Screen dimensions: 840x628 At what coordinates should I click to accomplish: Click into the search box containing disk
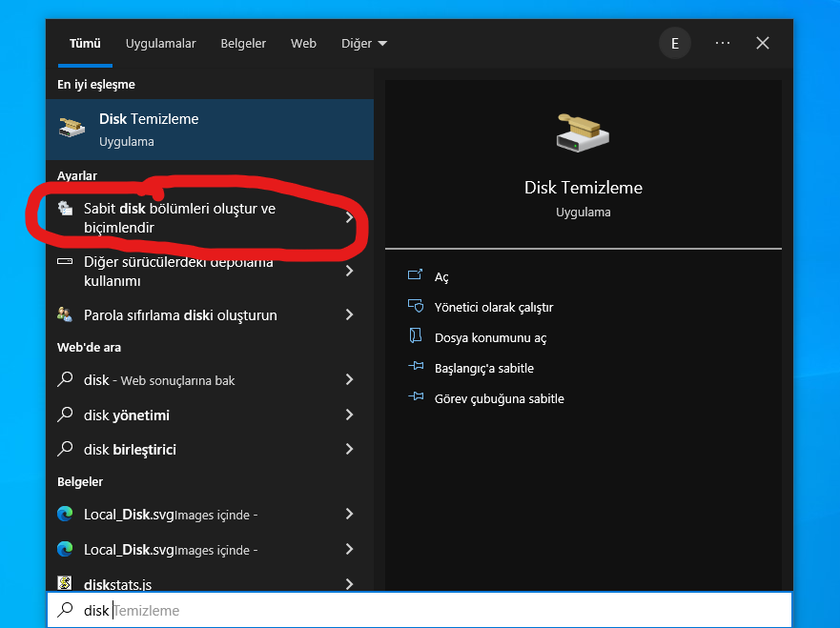pyautogui.click(x=420, y=610)
